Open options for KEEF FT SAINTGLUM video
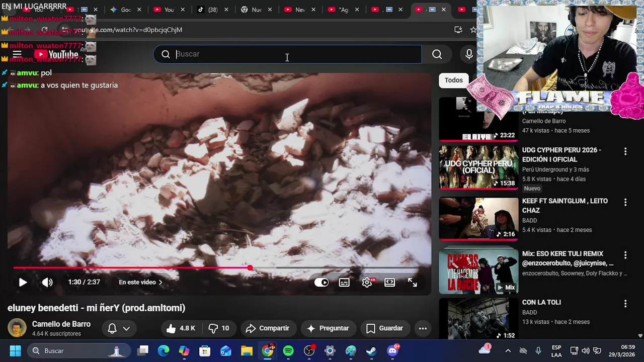The width and height of the screenshot is (644, 362). (x=625, y=202)
